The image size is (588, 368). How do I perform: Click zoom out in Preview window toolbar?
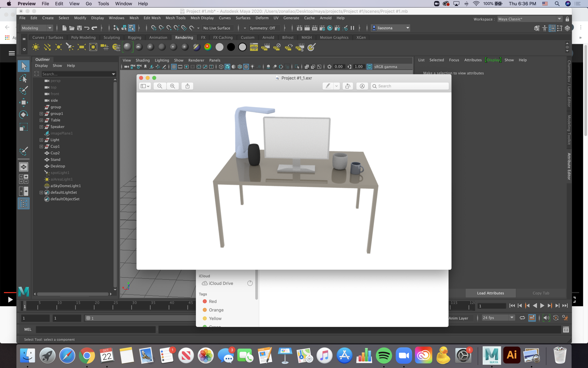tap(160, 86)
